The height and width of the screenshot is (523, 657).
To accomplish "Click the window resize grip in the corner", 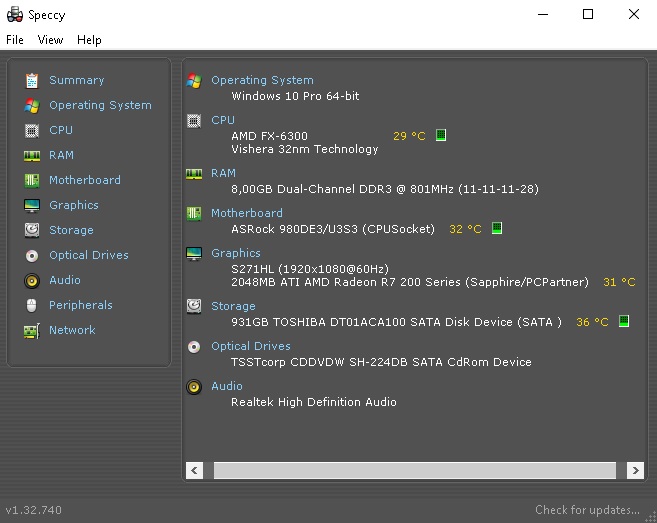I will pos(652,518).
